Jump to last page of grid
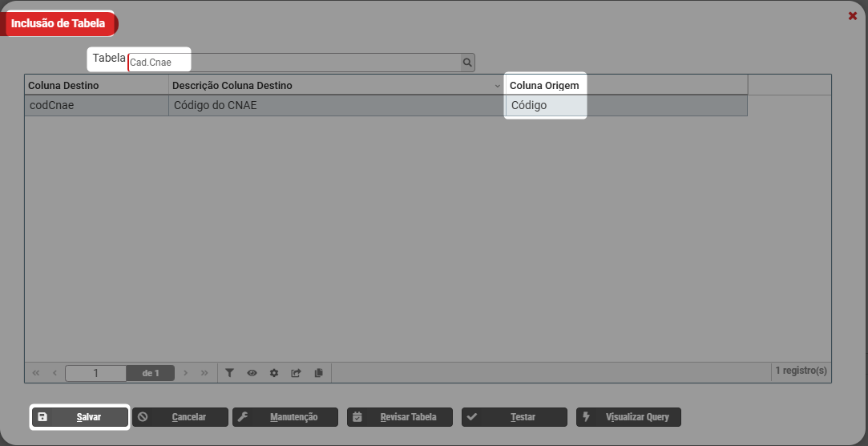Screen dimensions: 868x446 (x=204, y=373)
